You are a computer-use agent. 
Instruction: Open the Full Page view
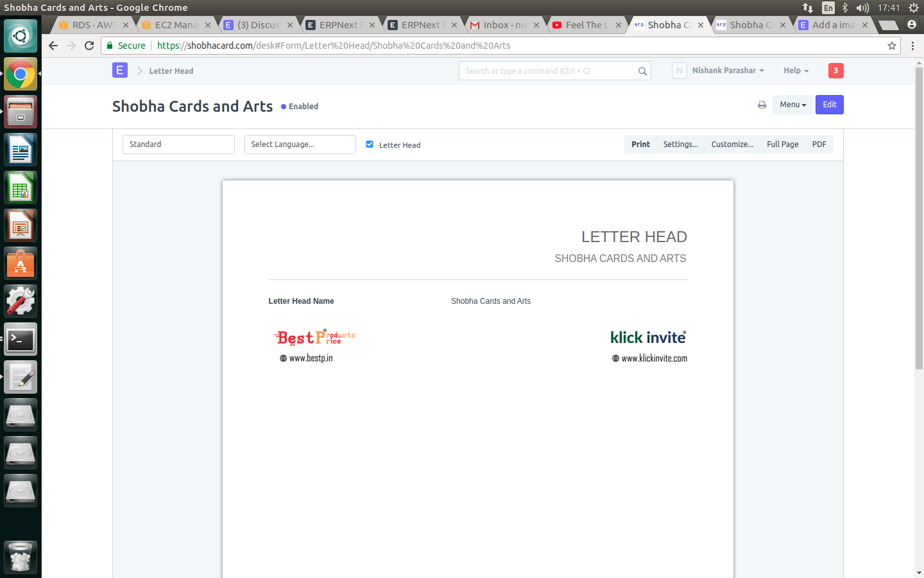(783, 144)
